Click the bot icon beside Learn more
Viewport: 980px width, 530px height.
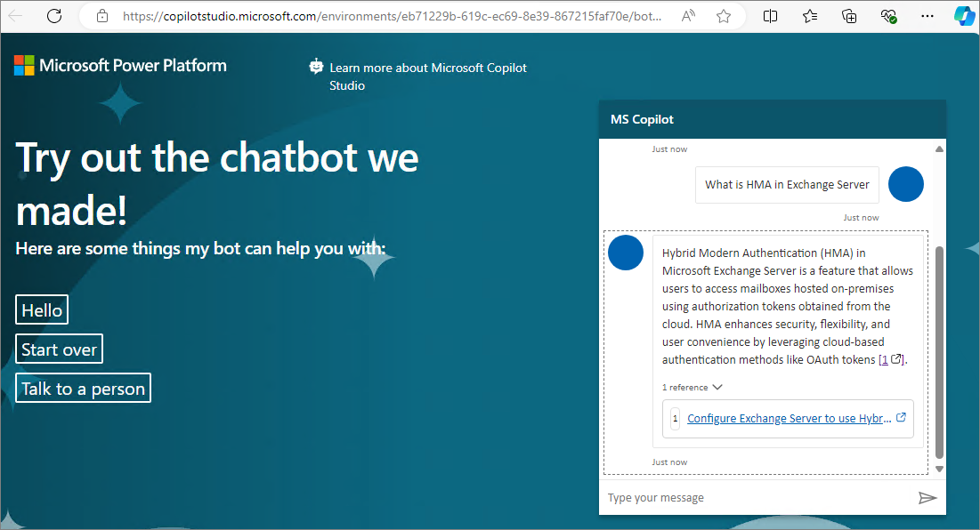(316, 66)
